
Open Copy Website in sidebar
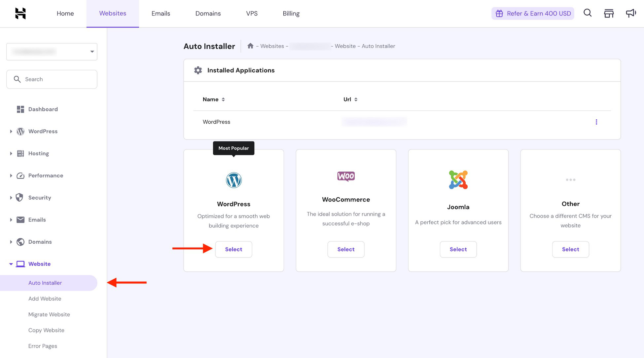(x=46, y=330)
